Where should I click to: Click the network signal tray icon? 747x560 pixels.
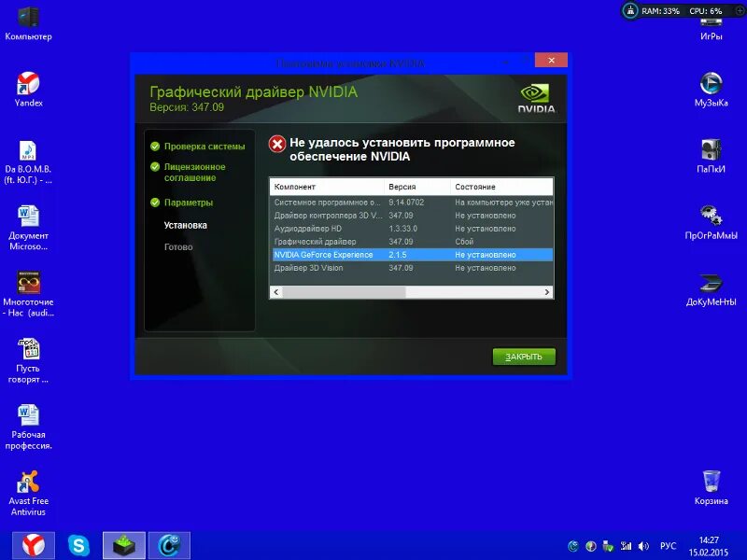coord(626,546)
